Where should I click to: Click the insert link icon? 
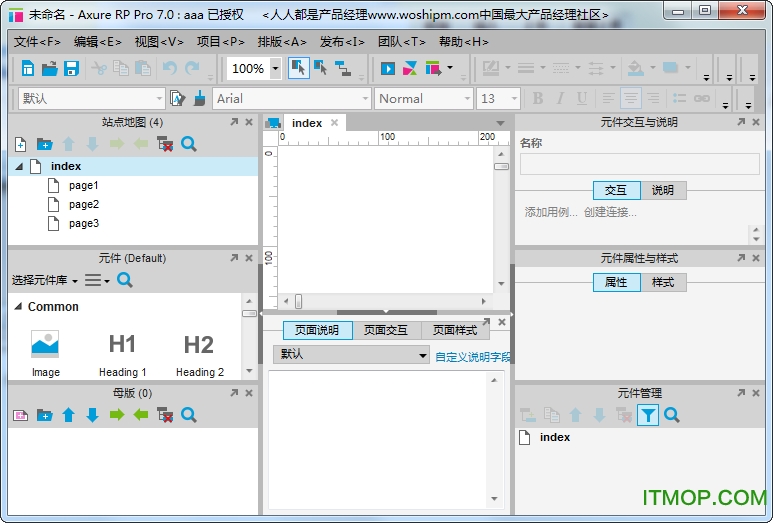point(702,99)
